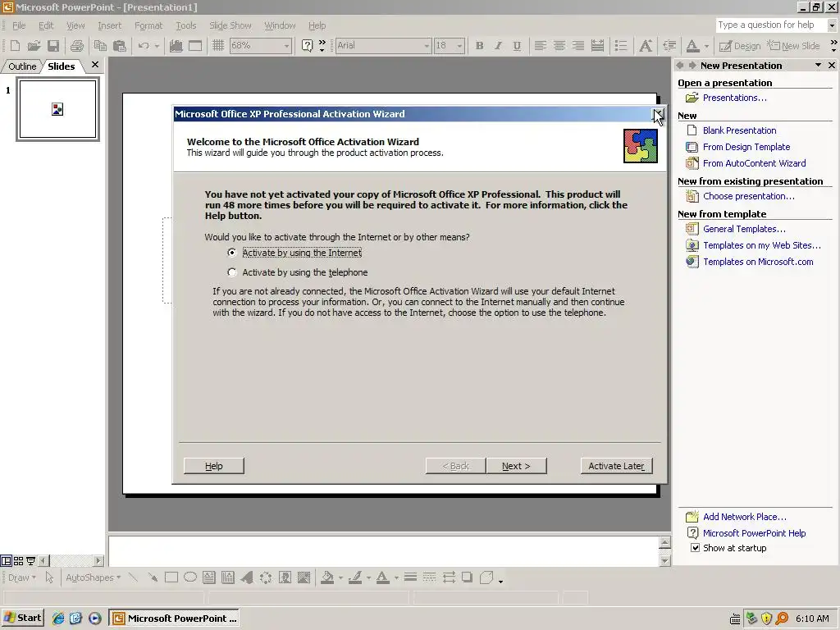
Task: Expand the Type a question dropdown
Action: coord(832,25)
